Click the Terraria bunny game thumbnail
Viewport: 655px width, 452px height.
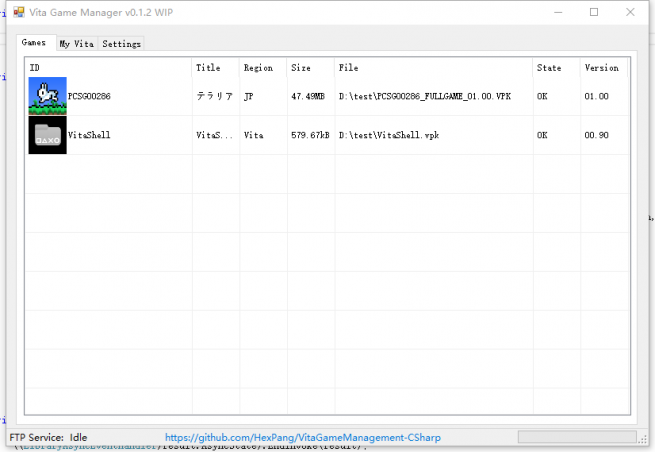click(x=47, y=96)
